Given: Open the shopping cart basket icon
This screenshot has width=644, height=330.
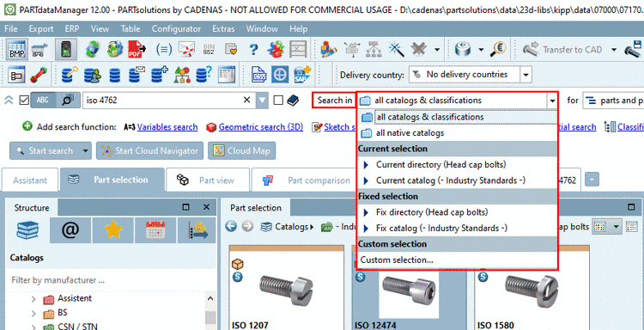Looking at the screenshot, I should click(39, 50).
